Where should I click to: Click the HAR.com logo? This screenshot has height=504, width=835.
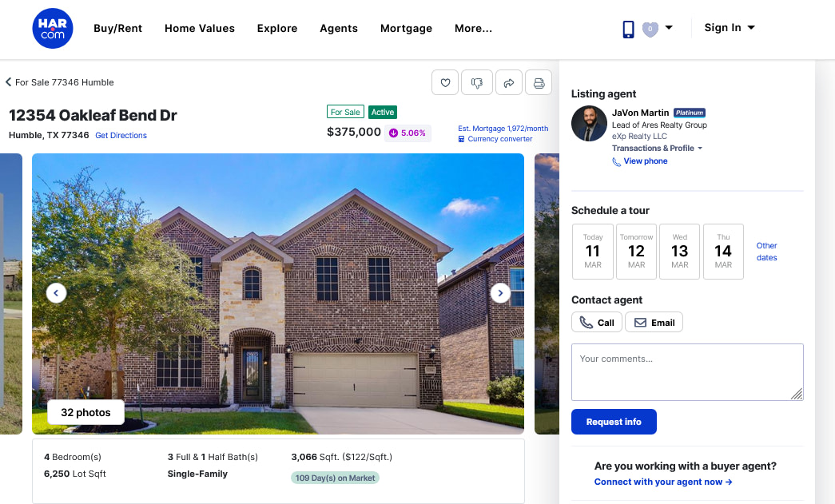click(x=53, y=28)
